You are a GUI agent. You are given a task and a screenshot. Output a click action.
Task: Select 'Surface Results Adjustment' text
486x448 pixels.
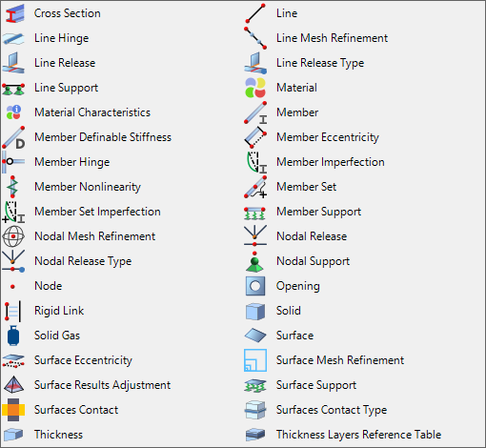click(102, 385)
